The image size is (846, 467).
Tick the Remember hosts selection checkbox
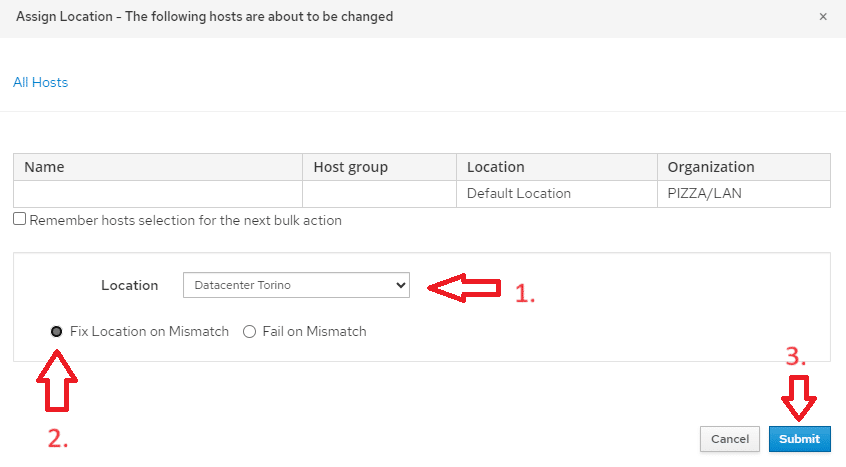point(19,219)
